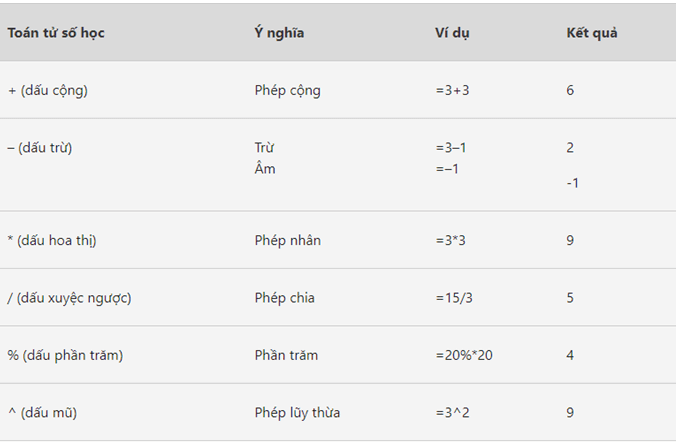
Task: Click the "Ví dụ" column header
Action: click(x=452, y=33)
